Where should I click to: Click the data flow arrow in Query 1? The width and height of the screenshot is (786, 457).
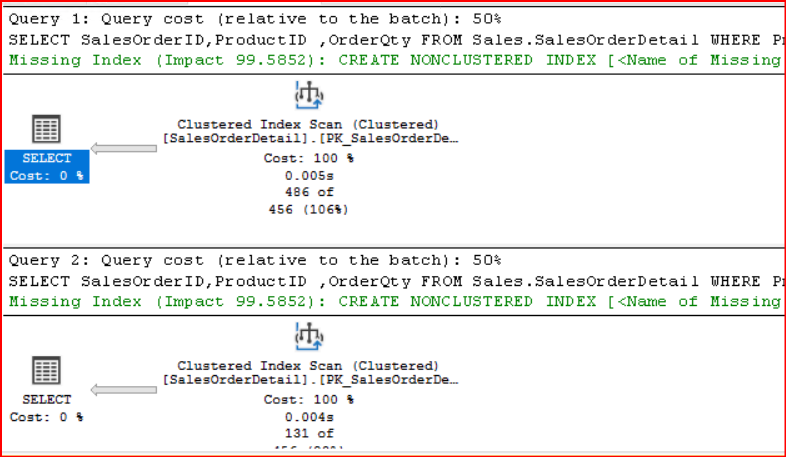point(124,149)
